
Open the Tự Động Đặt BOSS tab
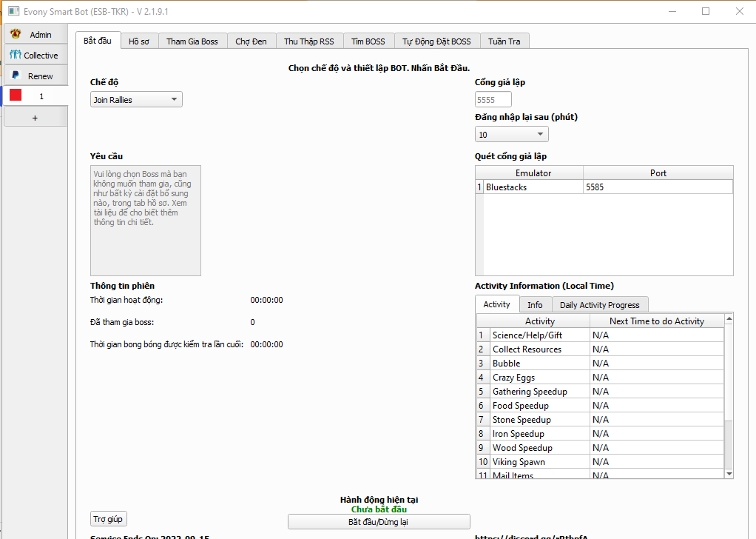click(436, 41)
